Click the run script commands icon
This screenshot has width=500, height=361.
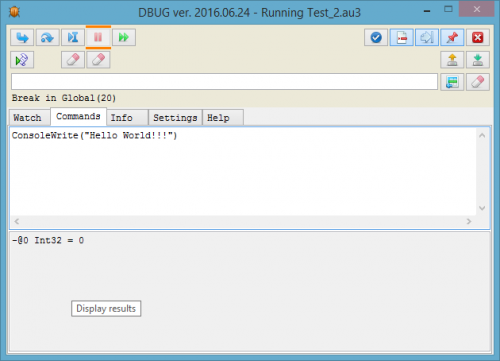click(22, 60)
